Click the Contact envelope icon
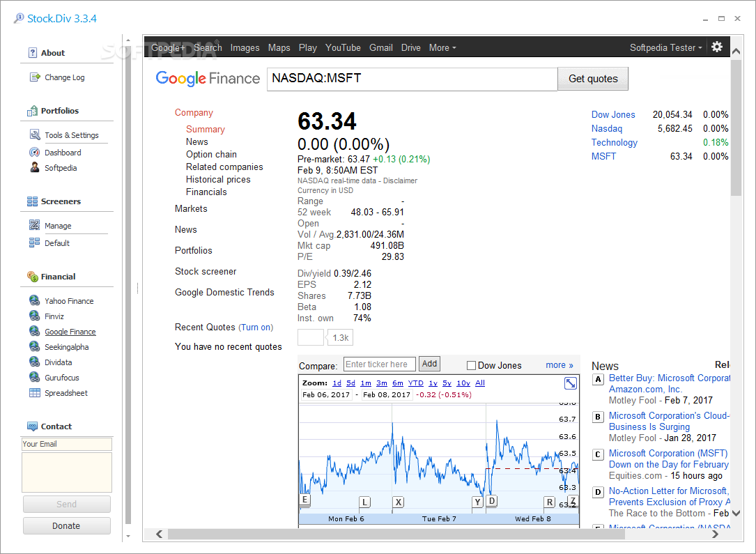Viewport: 756px width, 554px height. 32,426
